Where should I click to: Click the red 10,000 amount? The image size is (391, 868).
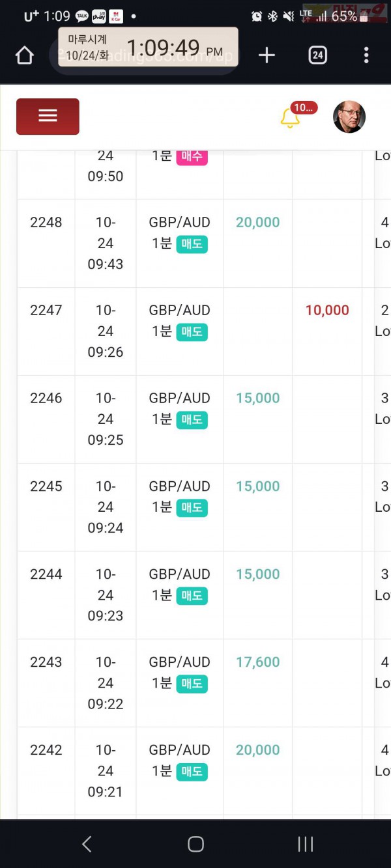pos(327,310)
